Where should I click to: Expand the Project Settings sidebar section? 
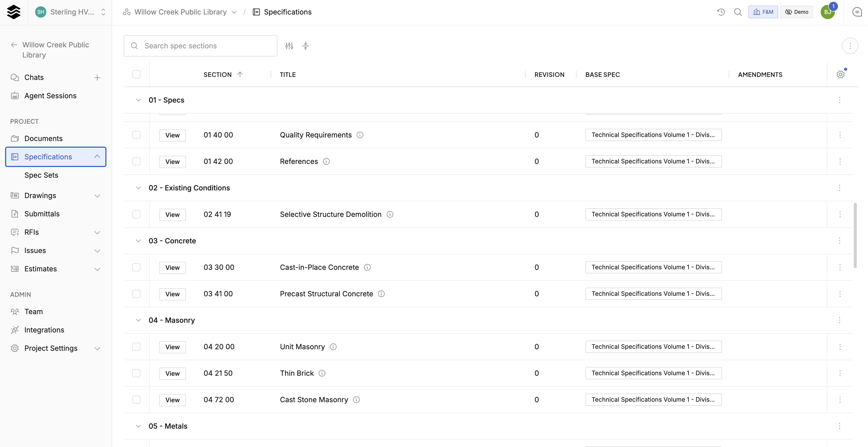point(97,349)
